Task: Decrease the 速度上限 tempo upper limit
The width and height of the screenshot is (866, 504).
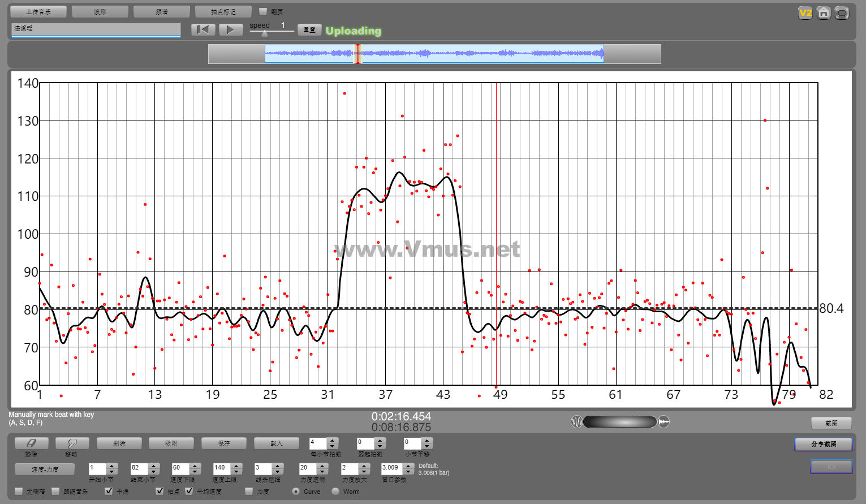Action: (x=236, y=471)
